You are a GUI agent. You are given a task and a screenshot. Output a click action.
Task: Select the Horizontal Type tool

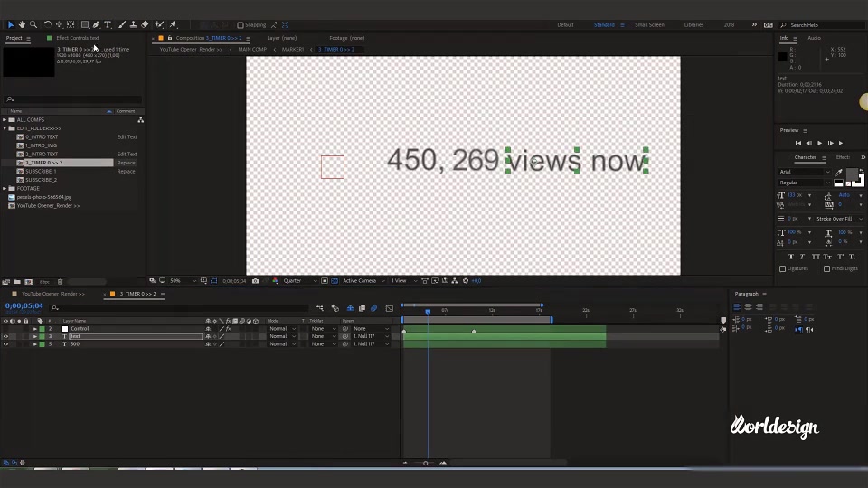tap(108, 25)
